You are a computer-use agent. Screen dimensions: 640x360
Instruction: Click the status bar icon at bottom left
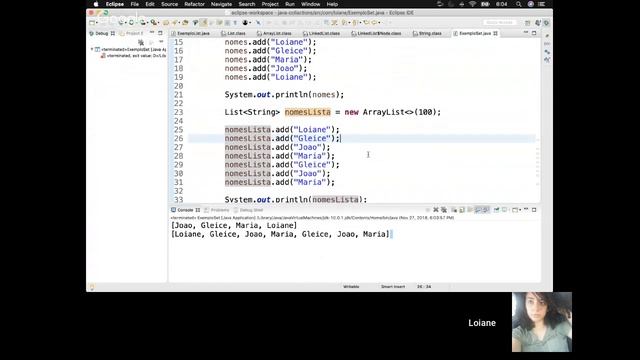tap(92, 287)
